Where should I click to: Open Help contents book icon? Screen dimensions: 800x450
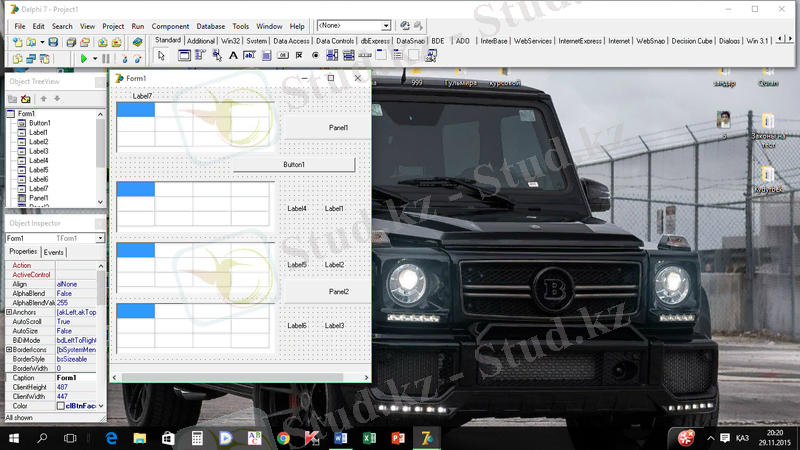click(x=137, y=42)
